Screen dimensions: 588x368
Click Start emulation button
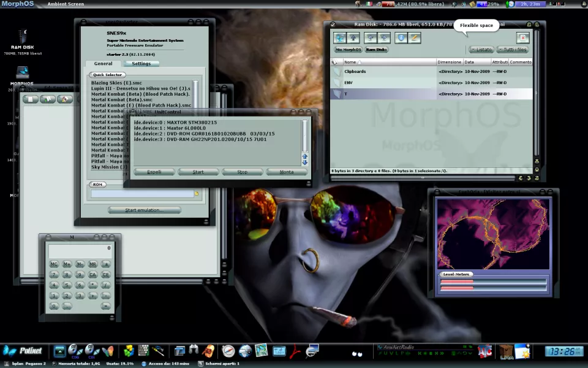pyautogui.click(x=145, y=210)
